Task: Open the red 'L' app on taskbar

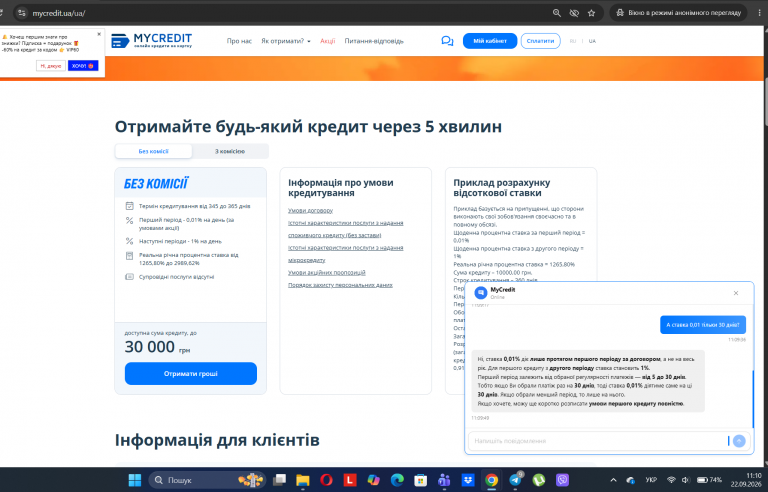Action: (x=350, y=480)
